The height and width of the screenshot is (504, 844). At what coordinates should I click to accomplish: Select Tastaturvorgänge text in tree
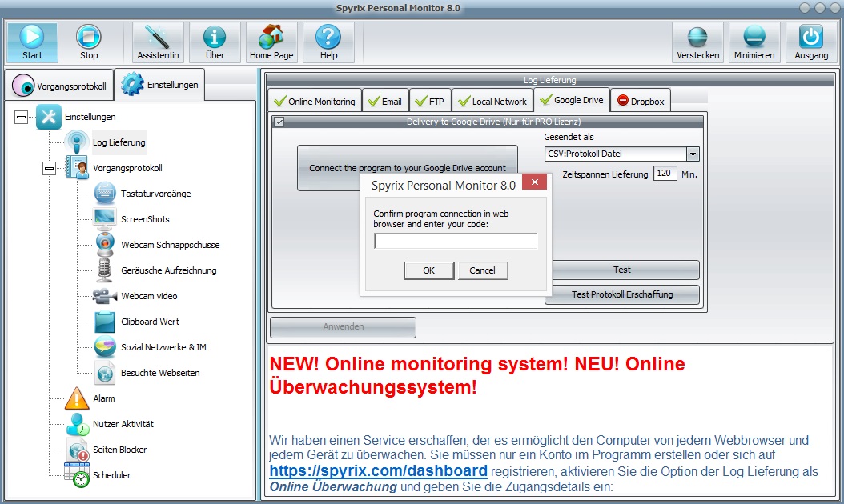coord(155,194)
